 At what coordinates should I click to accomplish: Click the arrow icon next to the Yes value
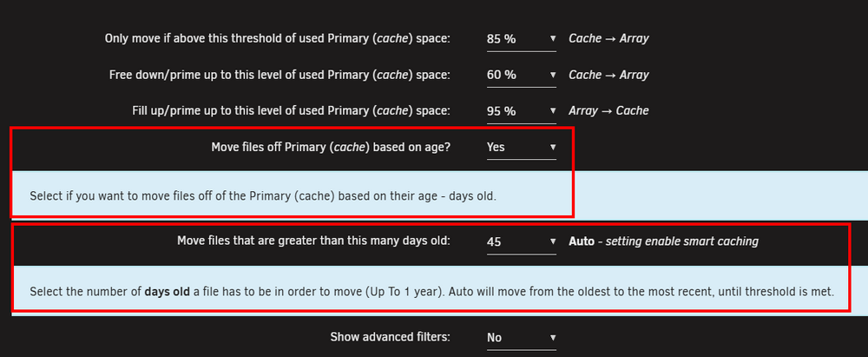[x=552, y=147]
